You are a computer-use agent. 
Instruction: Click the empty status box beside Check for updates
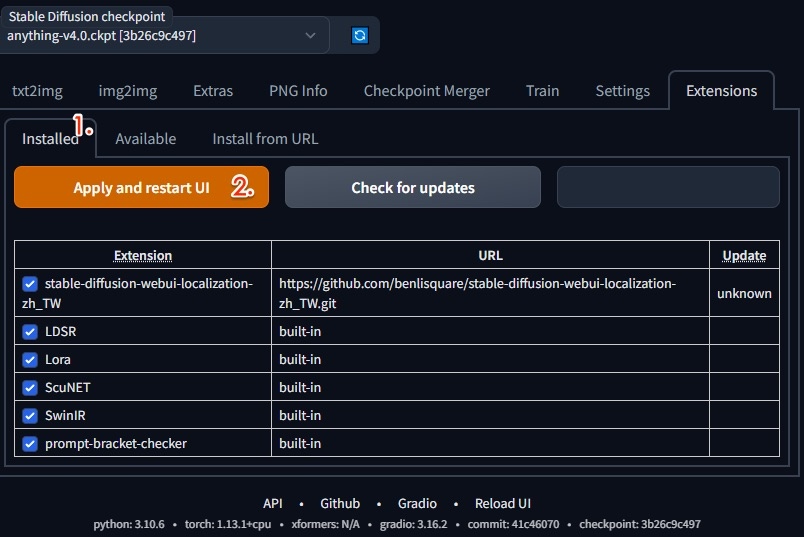point(668,187)
